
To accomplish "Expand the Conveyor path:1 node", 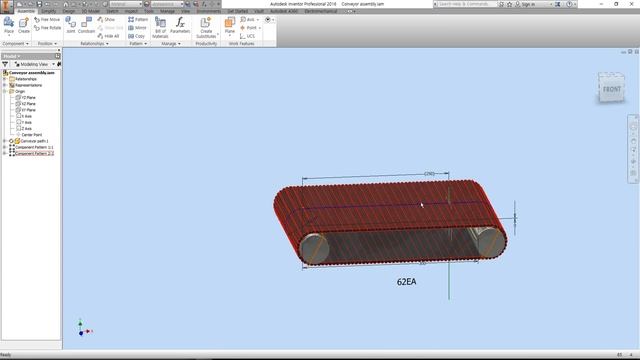I will (x=5, y=141).
